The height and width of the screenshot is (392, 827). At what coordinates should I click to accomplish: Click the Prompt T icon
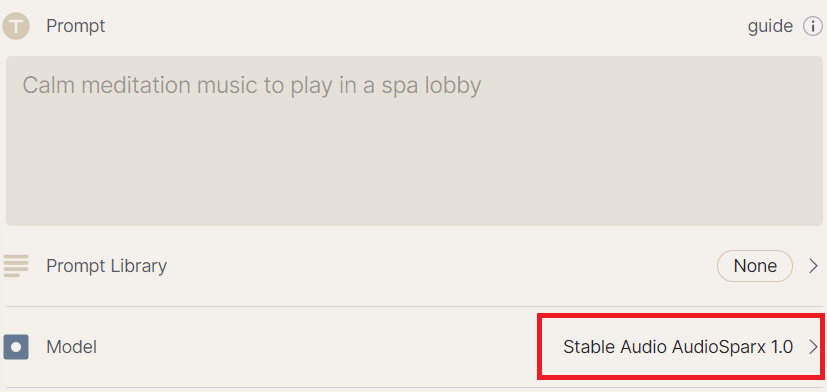click(x=16, y=26)
